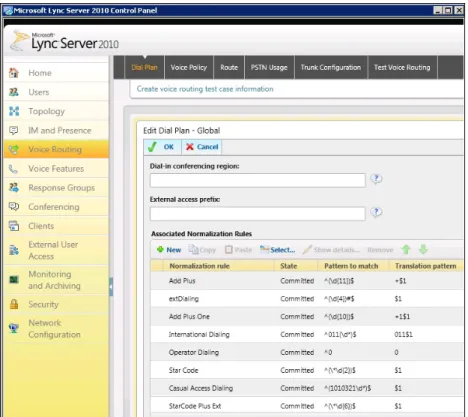Select the Operator Dialing rule
This screenshot has width=468, height=417.
click(307, 352)
